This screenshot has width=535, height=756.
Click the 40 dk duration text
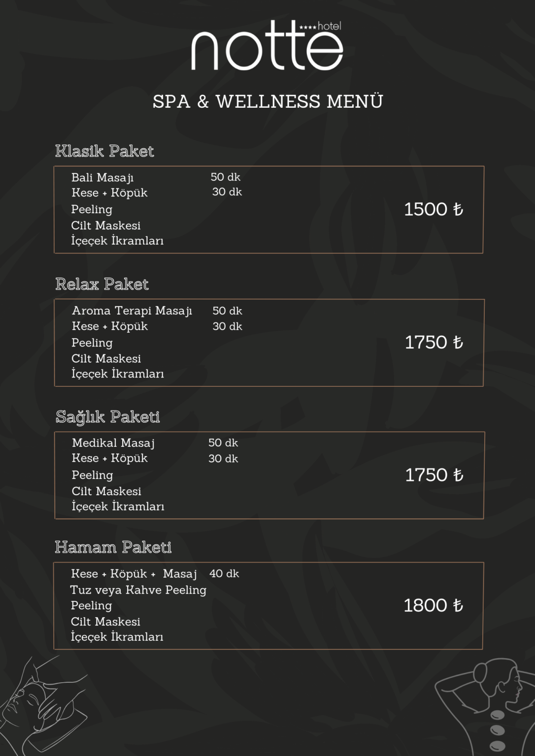pyautogui.click(x=224, y=573)
